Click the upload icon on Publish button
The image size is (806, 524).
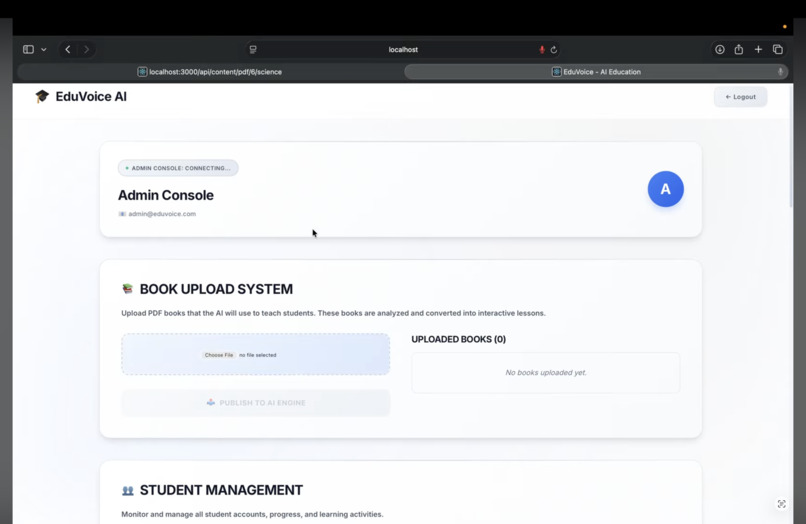pos(211,403)
